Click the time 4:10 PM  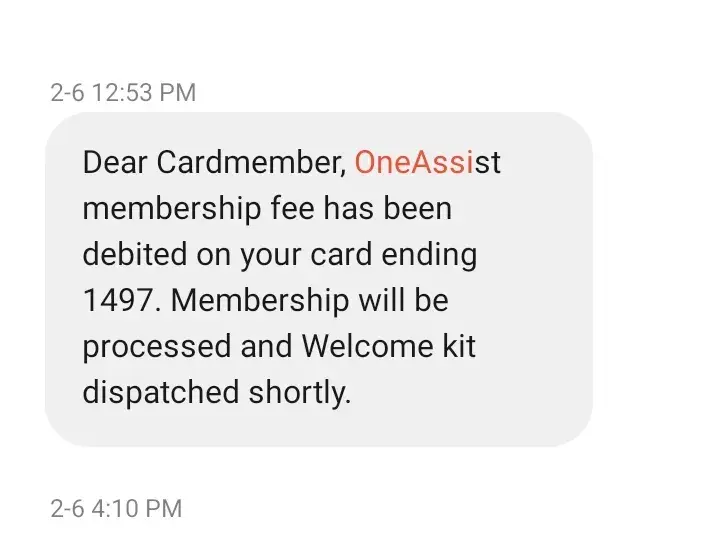[x=136, y=508]
